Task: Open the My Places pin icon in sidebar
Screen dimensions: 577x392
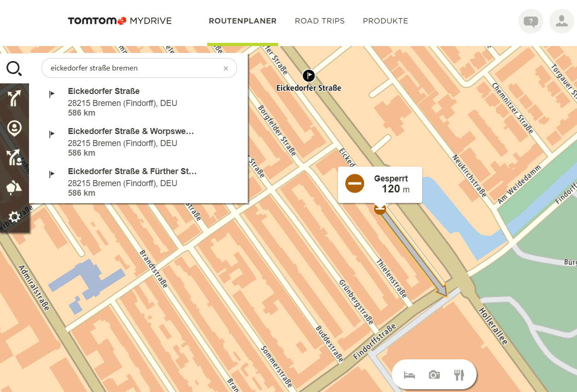Action: (x=14, y=128)
